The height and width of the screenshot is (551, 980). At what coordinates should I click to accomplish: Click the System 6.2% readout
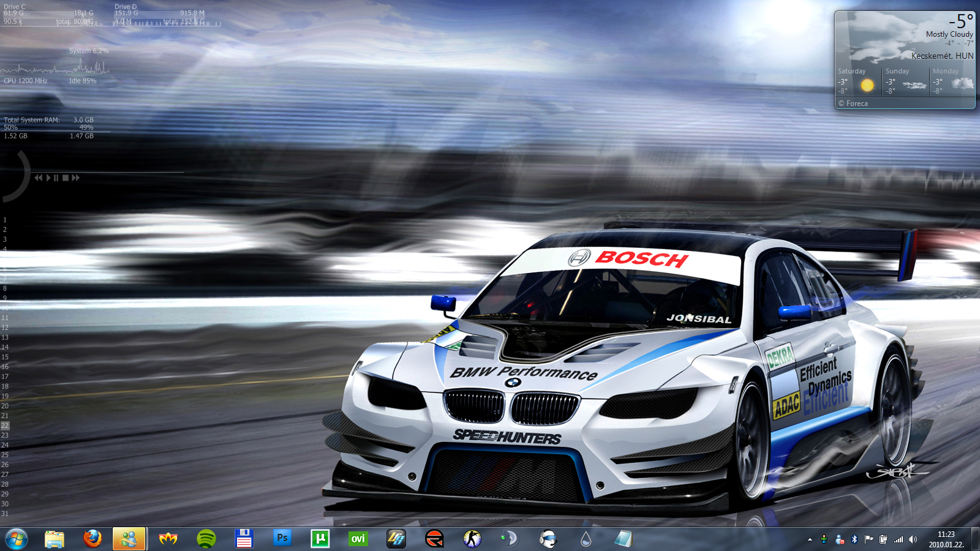tap(89, 51)
